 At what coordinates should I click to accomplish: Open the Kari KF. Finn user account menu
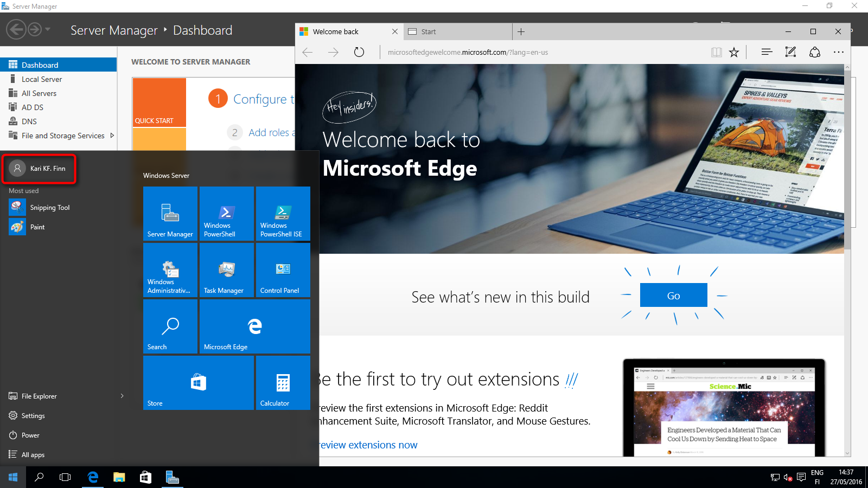pos(39,169)
